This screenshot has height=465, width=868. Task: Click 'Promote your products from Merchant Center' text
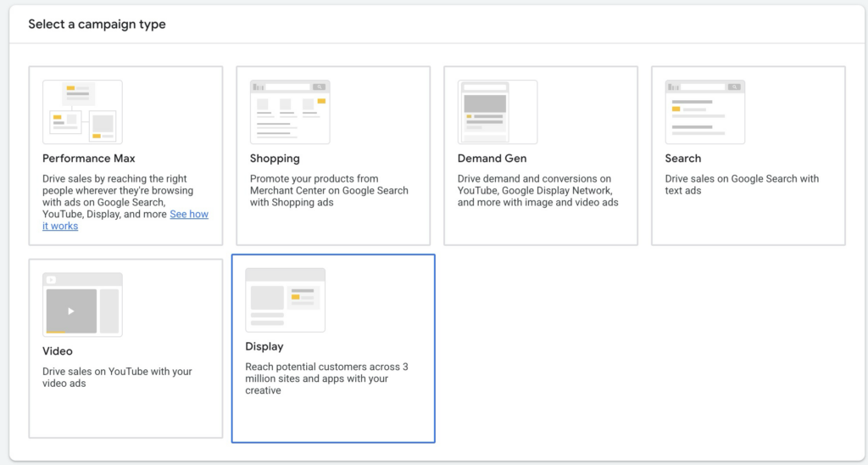pos(329,191)
